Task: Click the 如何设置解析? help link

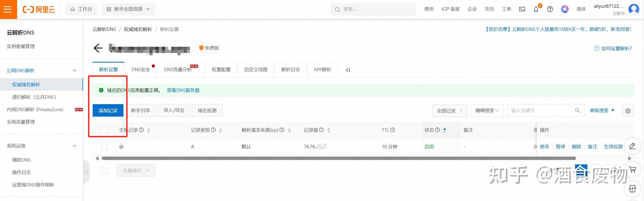Action: tap(613, 48)
